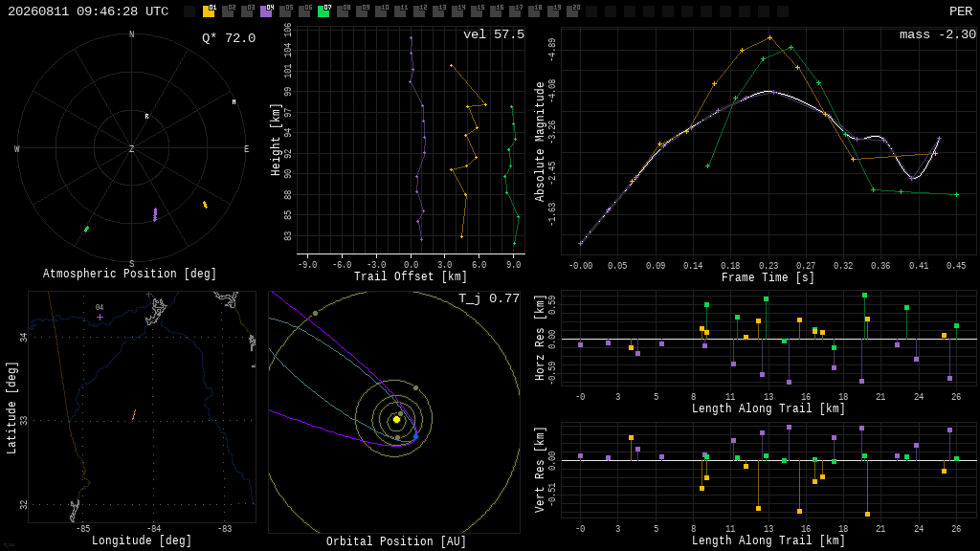Click the station 04 cross marker on map
The width and height of the screenshot is (980, 551).
coord(100,318)
